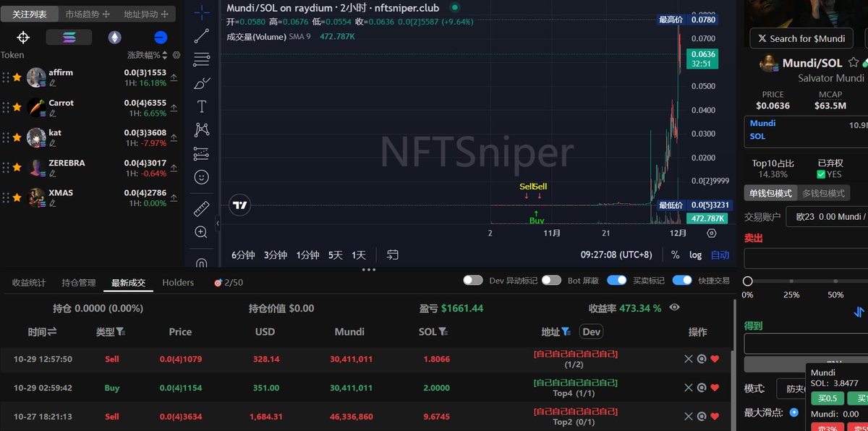
Task: Swap buy and sell direction arrows
Action: (859, 312)
